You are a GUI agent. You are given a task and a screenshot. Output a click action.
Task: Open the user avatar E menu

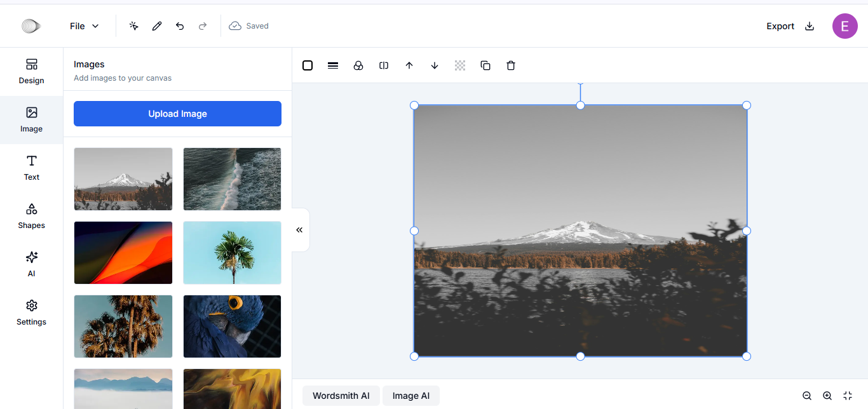[x=845, y=26]
